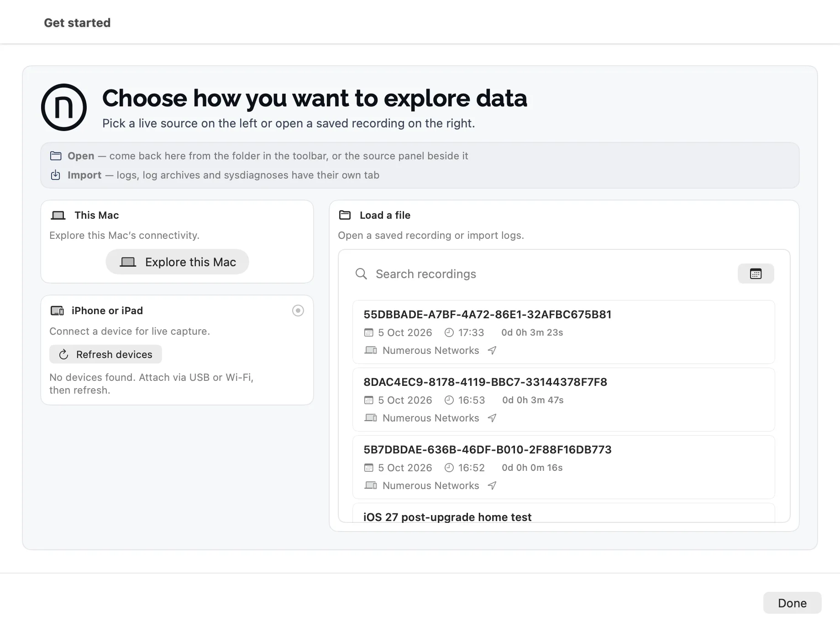
Task: Click the clock icon beside 17:33
Action: pos(449,332)
